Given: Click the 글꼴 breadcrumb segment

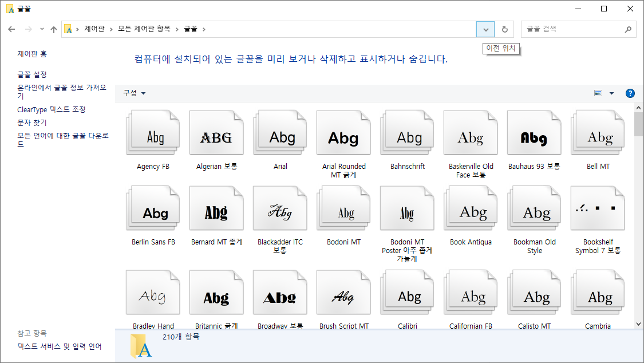Looking at the screenshot, I should coord(190,29).
